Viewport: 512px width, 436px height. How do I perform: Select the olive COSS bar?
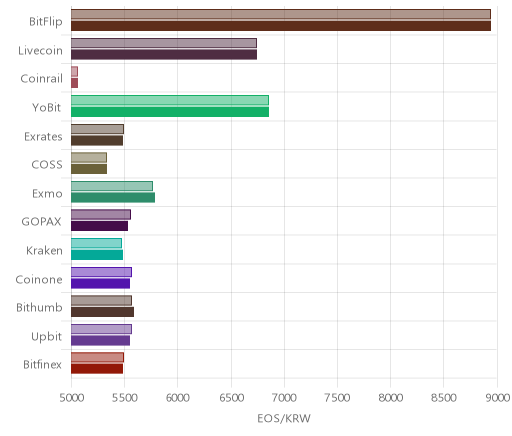(x=89, y=169)
